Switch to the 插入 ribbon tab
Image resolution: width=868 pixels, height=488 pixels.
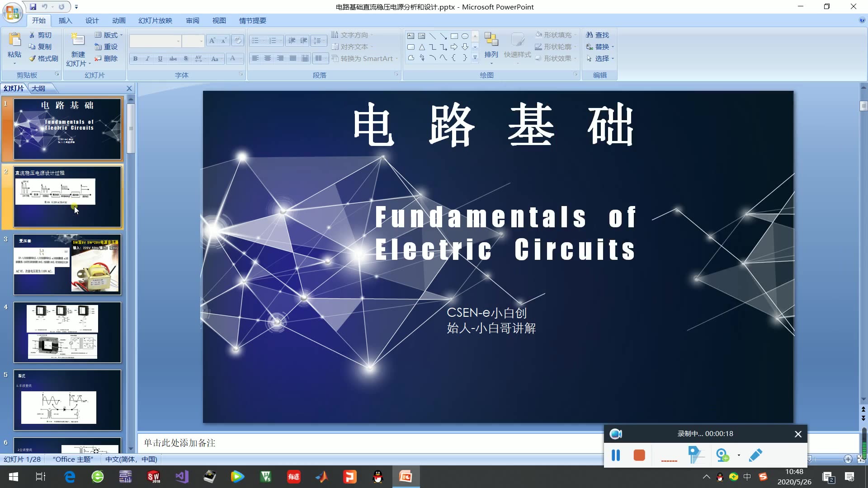[65, 20]
